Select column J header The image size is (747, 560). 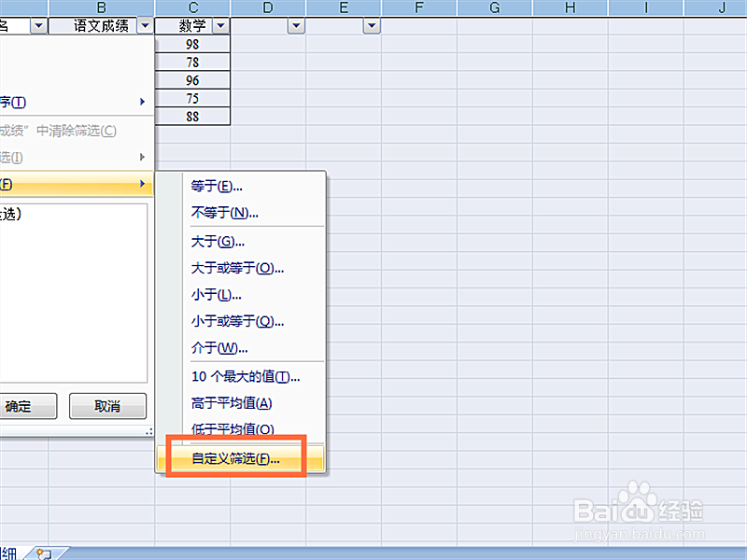(716, 7)
